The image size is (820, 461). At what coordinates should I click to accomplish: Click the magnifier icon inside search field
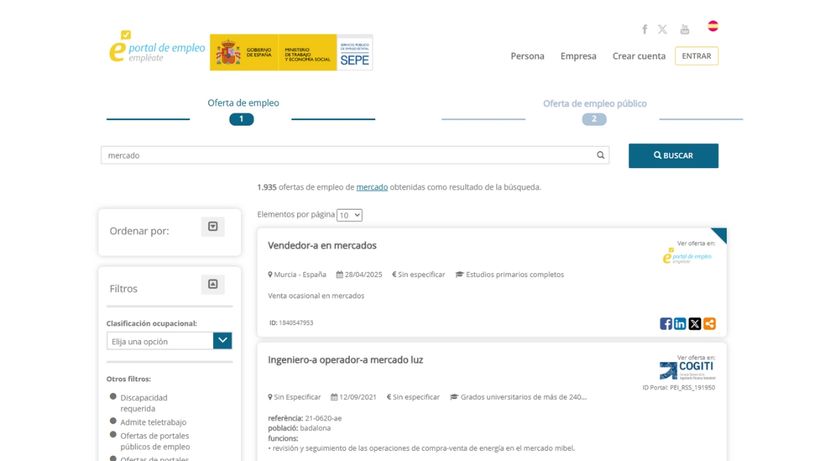600,155
